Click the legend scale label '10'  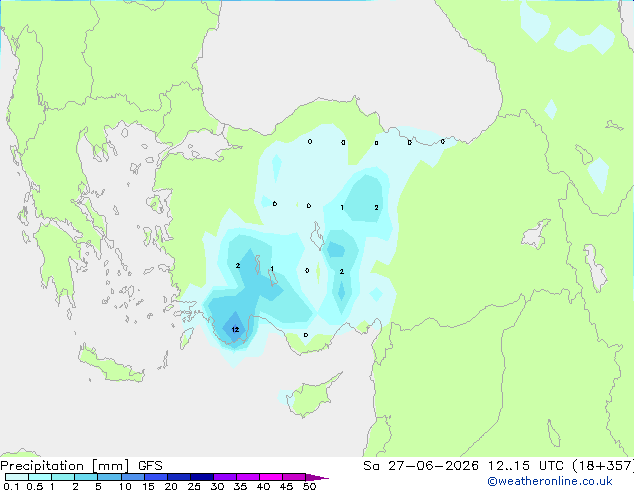point(125,486)
